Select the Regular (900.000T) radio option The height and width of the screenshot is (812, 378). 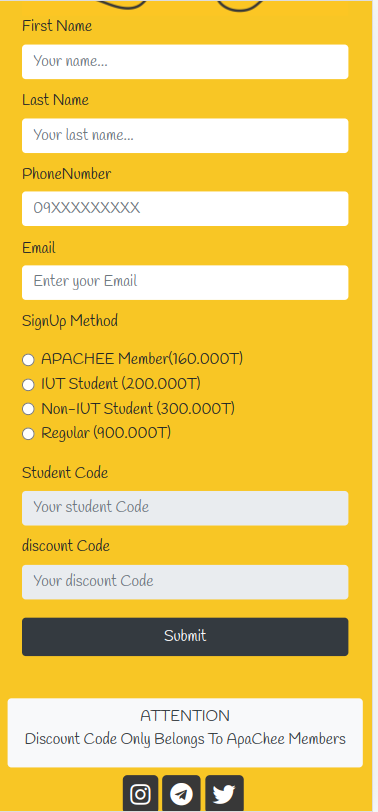[28, 433]
